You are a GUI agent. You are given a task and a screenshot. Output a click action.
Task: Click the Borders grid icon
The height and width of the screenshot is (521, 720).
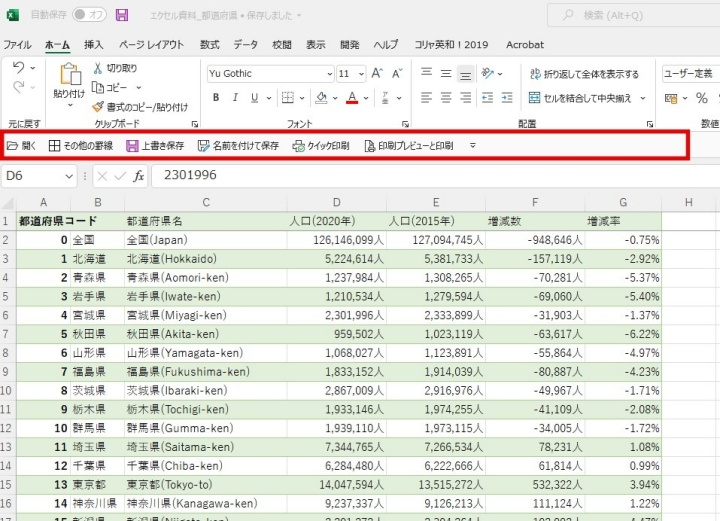click(x=287, y=98)
